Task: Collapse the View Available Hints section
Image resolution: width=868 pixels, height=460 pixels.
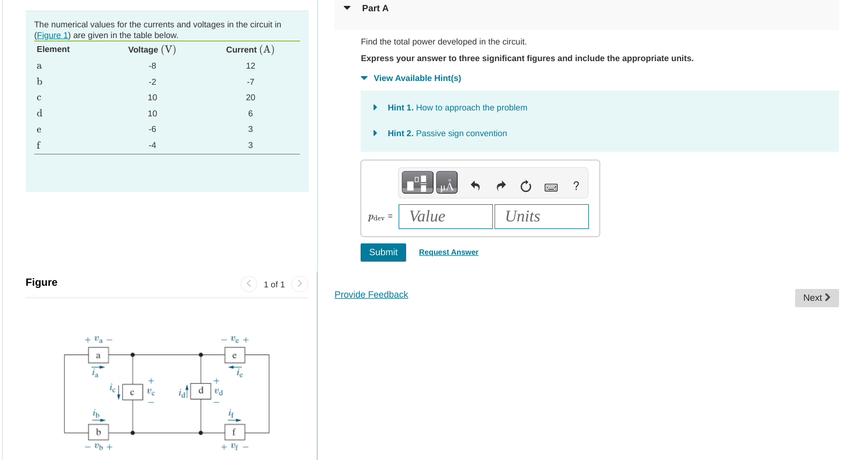Action: 364,78
